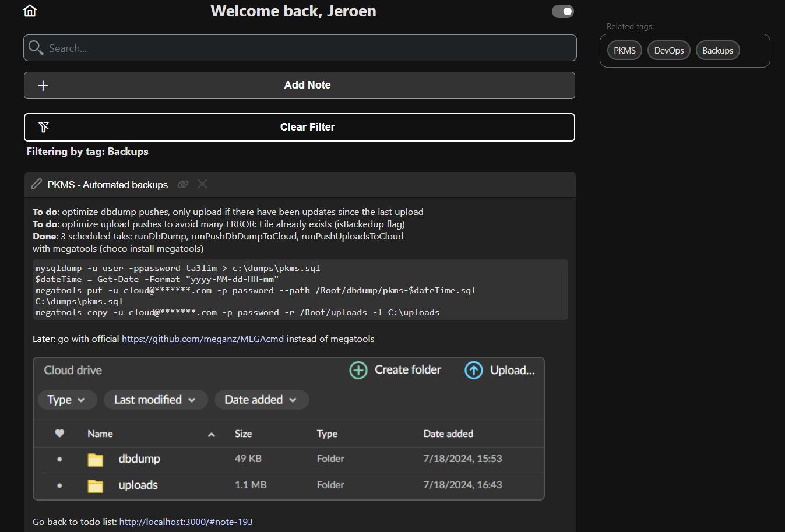Click the uploads folder icon

click(96, 486)
